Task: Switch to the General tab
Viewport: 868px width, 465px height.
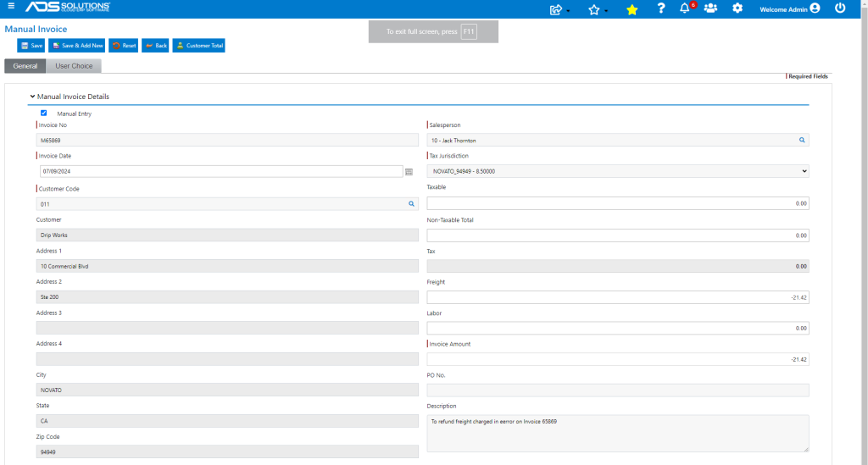Action: pos(25,66)
